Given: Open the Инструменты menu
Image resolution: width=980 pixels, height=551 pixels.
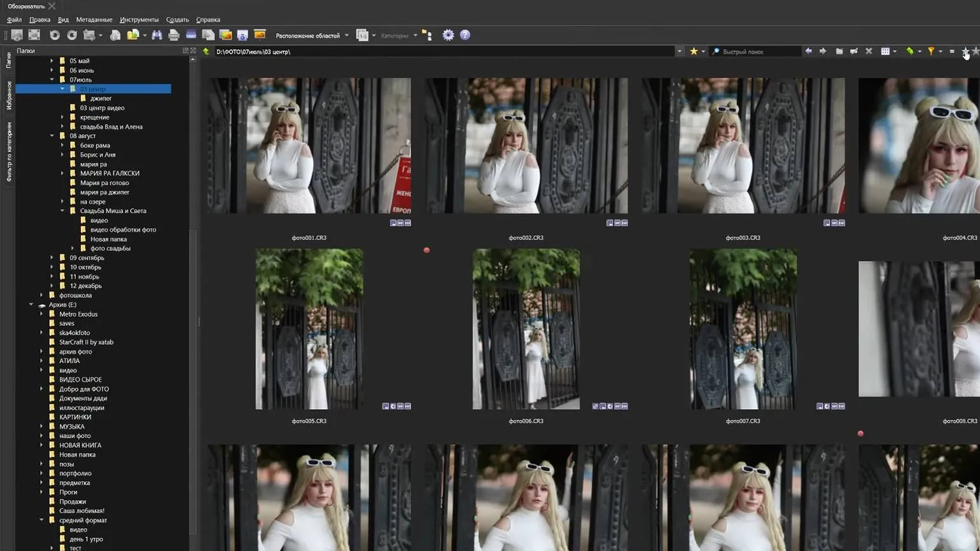Looking at the screenshot, I should click(x=139, y=20).
